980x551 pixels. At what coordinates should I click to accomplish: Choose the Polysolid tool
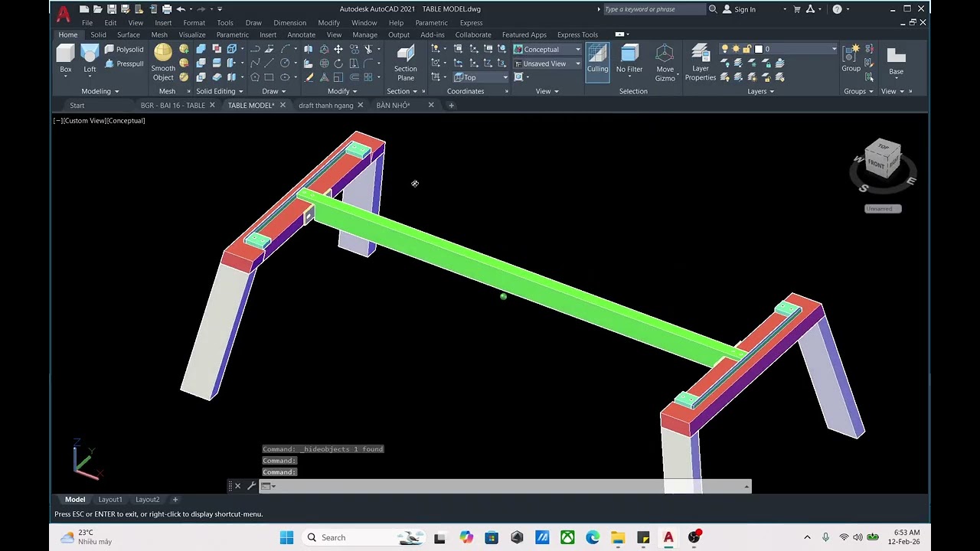pos(124,49)
